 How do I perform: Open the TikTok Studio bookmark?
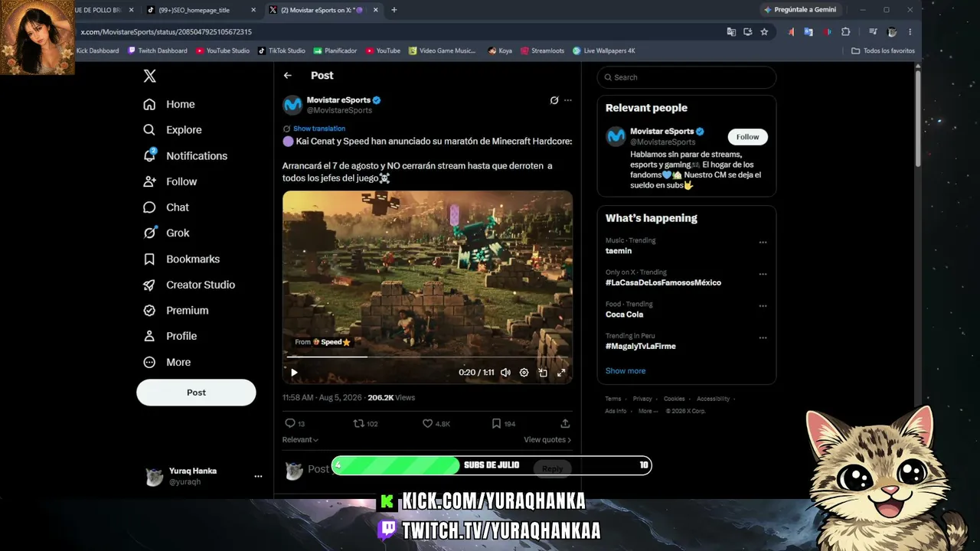(x=282, y=51)
